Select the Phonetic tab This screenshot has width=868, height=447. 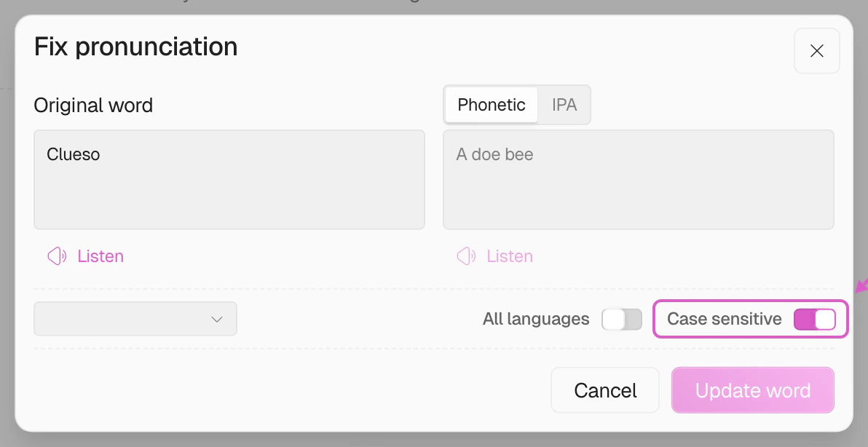coord(491,105)
